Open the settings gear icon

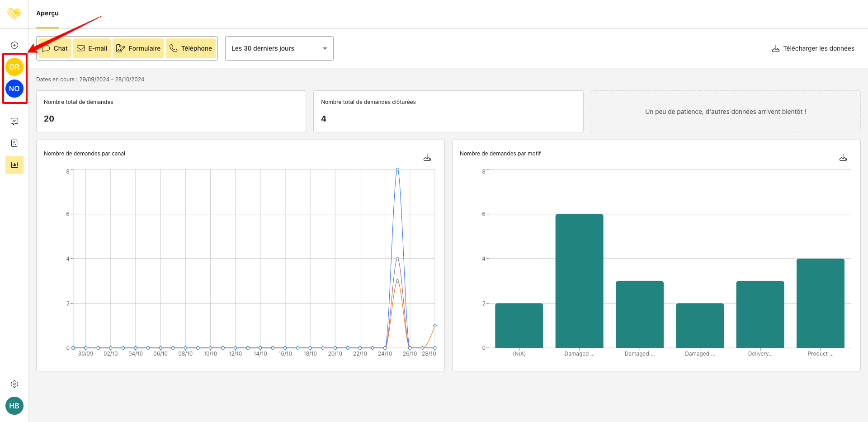[14, 384]
